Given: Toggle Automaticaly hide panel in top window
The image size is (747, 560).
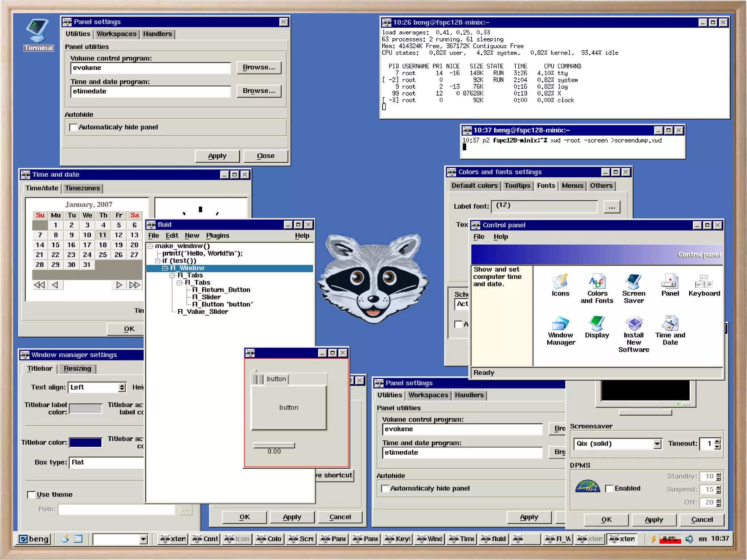Looking at the screenshot, I should tap(74, 127).
